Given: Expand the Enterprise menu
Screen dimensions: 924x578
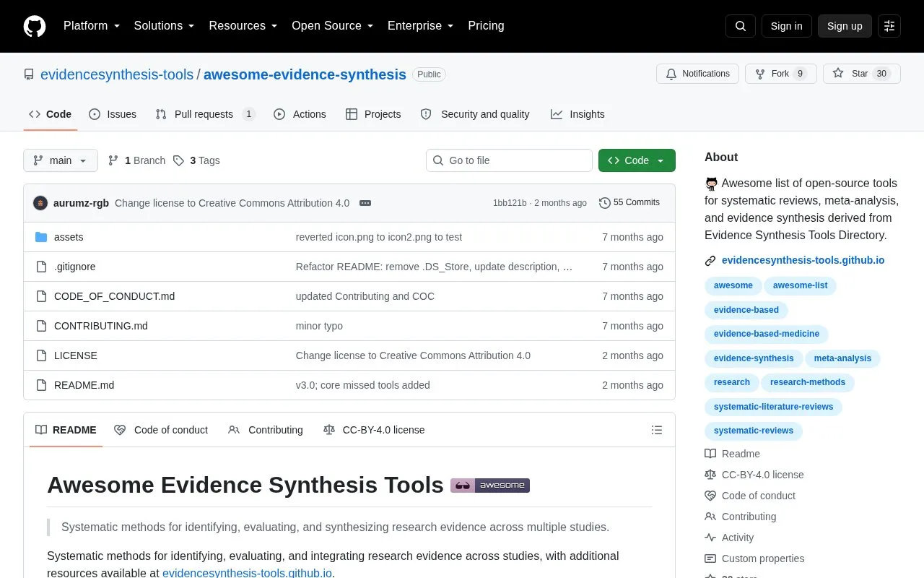Looking at the screenshot, I should 421,26.
